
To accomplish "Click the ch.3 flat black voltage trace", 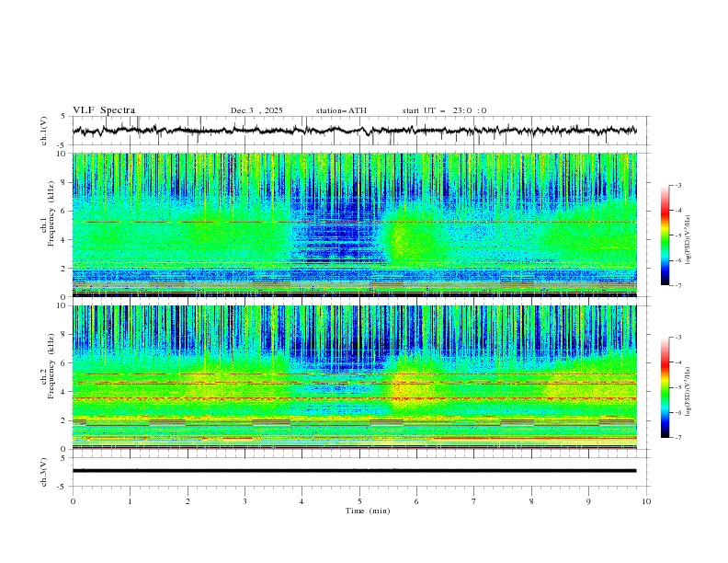I will point(354,471).
